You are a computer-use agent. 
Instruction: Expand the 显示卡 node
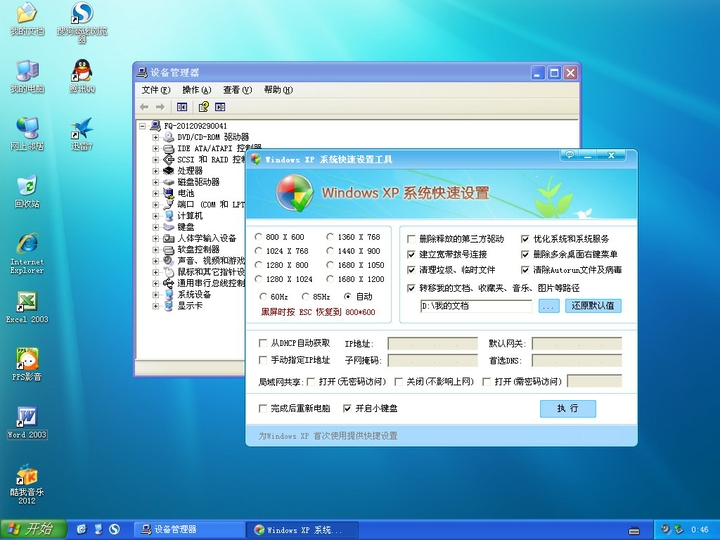pyautogui.click(x=156, y=306)
